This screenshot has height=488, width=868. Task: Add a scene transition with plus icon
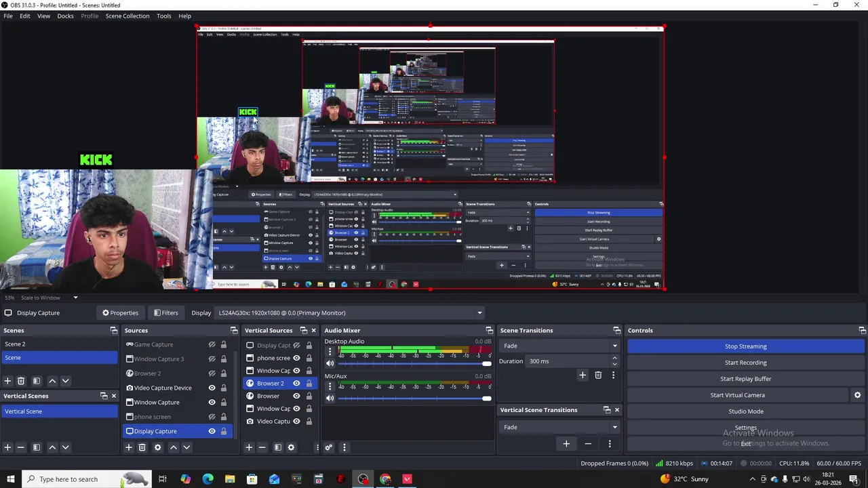tap(583, 375)
